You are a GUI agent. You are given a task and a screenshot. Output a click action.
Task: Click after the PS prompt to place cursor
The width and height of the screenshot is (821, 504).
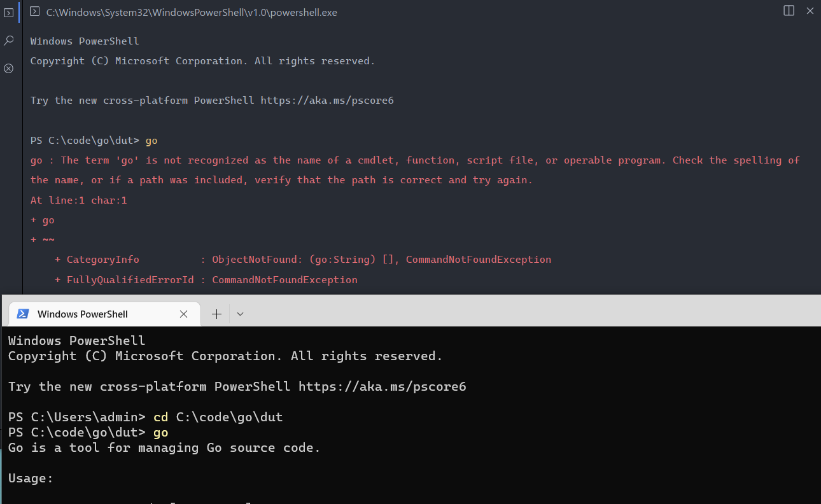point(160,140)
